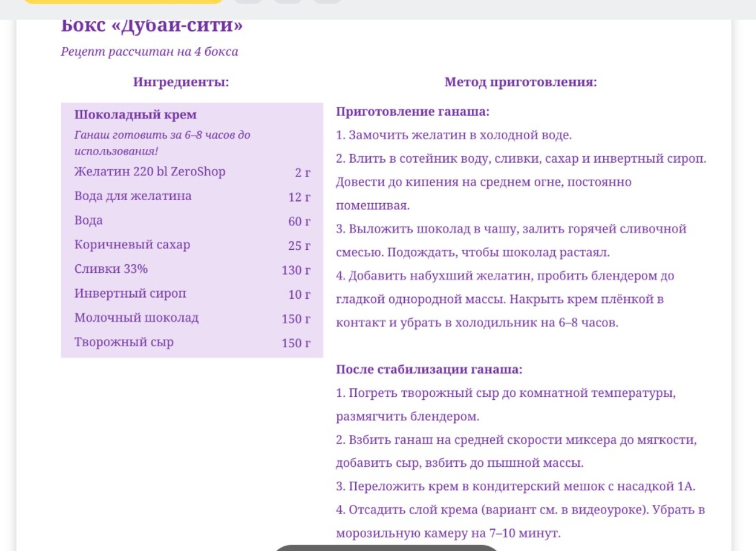
Task: Select the «Метод приготовления:» column heading
Action: (x=520, y=82)
